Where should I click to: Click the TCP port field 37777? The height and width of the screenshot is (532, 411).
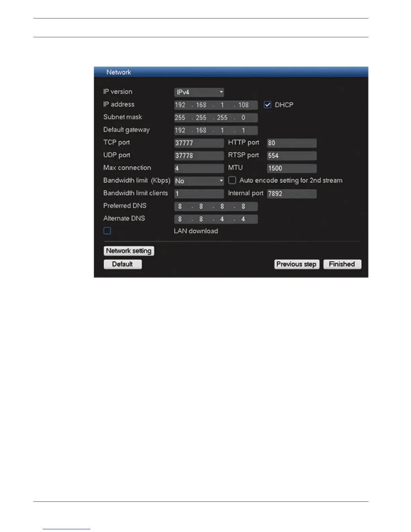coord(199,143)
